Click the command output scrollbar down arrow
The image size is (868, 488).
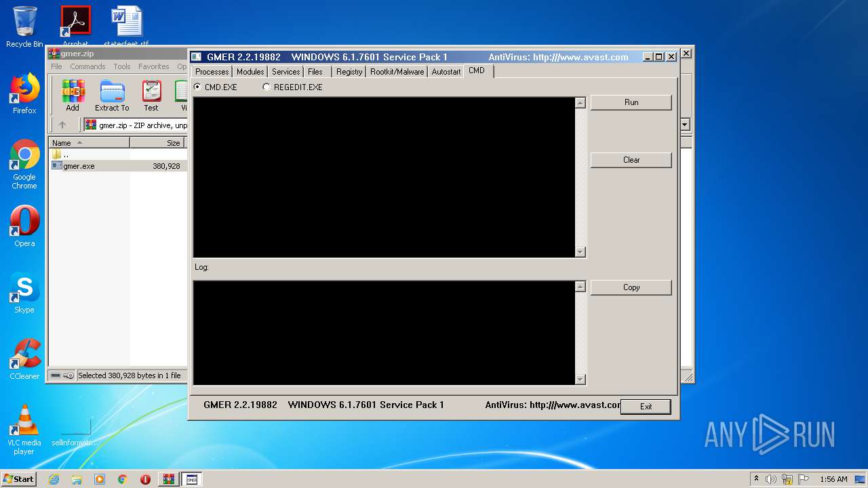pos(580,252)
